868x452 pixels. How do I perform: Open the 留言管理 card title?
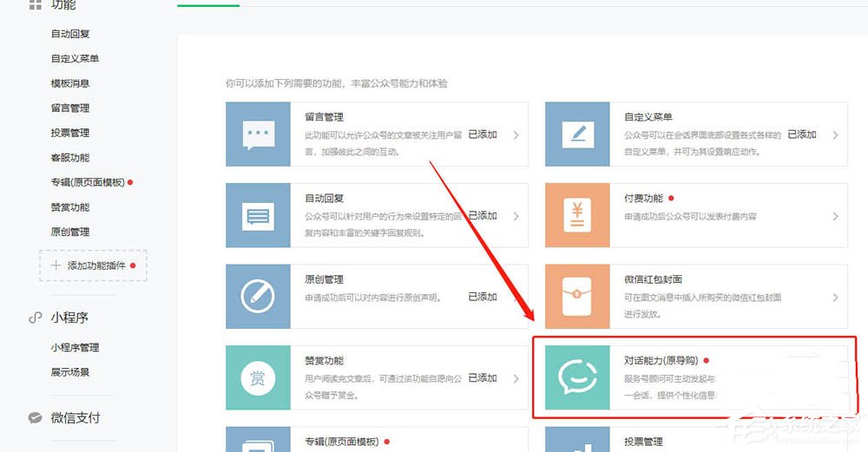(324, 117)
